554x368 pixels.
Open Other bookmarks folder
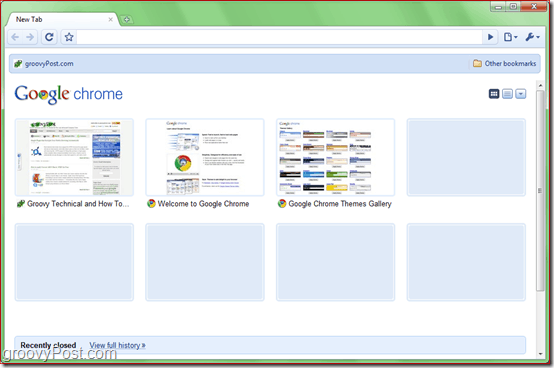coord(505,64)
